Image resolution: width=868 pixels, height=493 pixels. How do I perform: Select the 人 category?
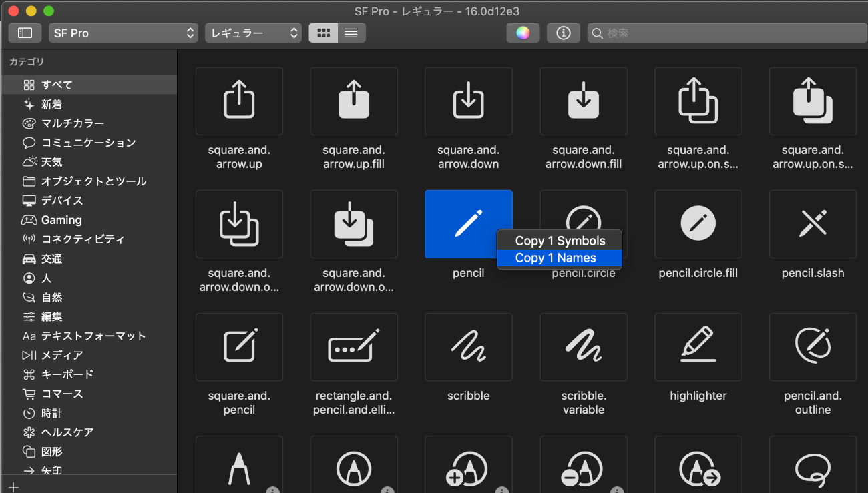coord(89,278)
